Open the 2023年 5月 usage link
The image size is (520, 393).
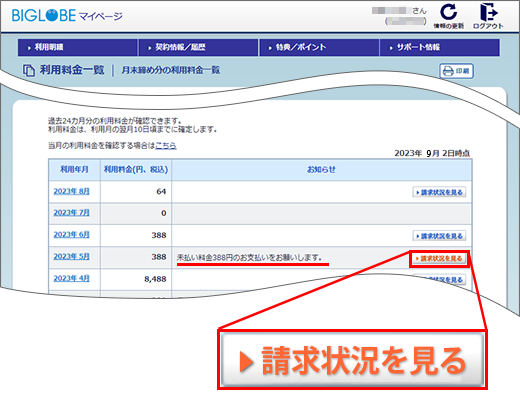coord(71,256)
